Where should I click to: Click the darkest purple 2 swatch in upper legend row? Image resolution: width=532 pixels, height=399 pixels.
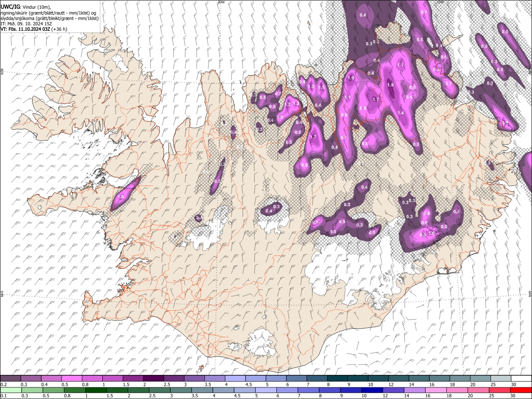(x=153, y=378)
